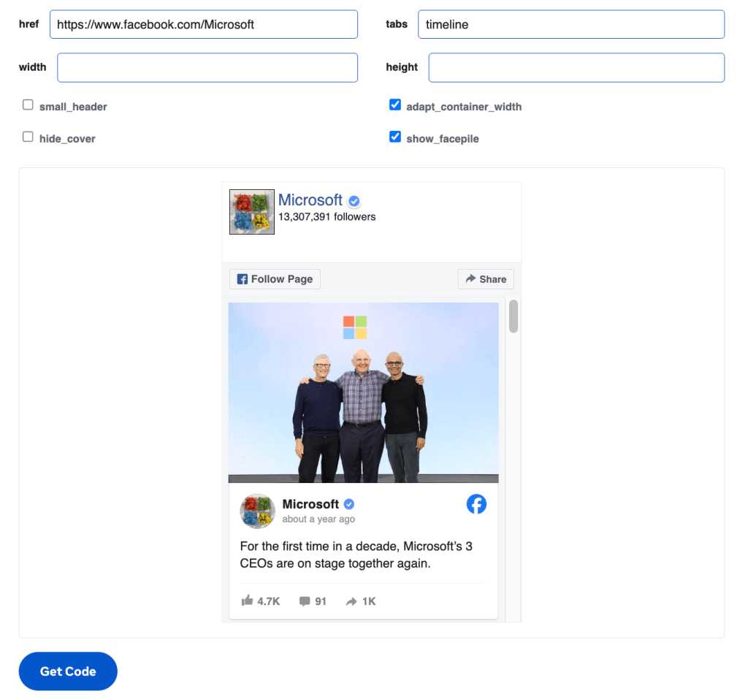Click the Get Code button

tap(68, 671)
